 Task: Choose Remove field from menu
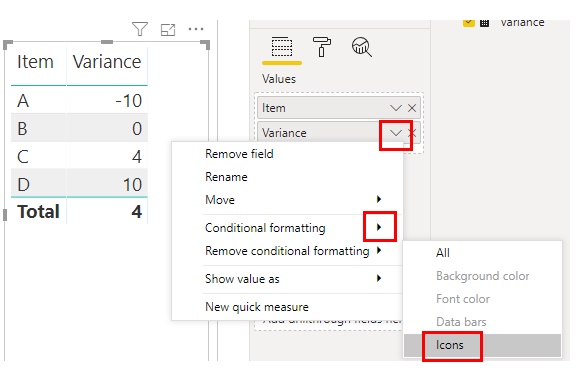tap(239, 154)
